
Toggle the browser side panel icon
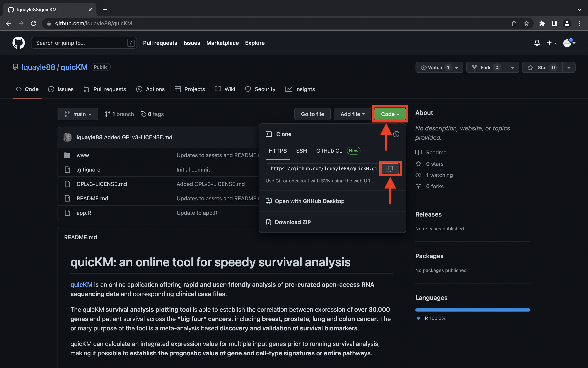tap(554, 23)
